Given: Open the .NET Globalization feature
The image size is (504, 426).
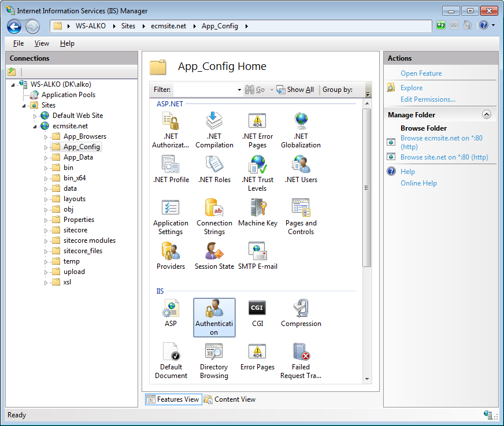Looking at the screenshot, I should pos(301,130).
